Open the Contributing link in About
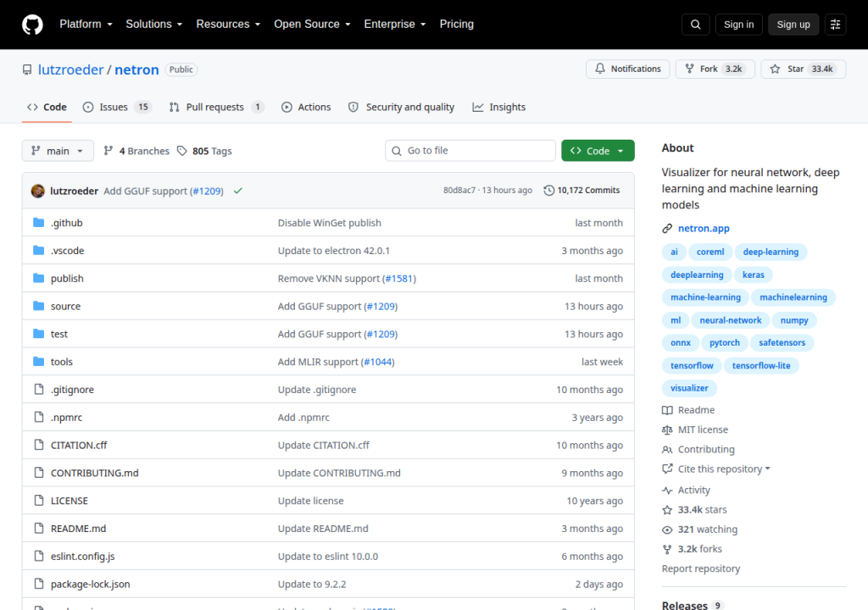 click(706, 450)
